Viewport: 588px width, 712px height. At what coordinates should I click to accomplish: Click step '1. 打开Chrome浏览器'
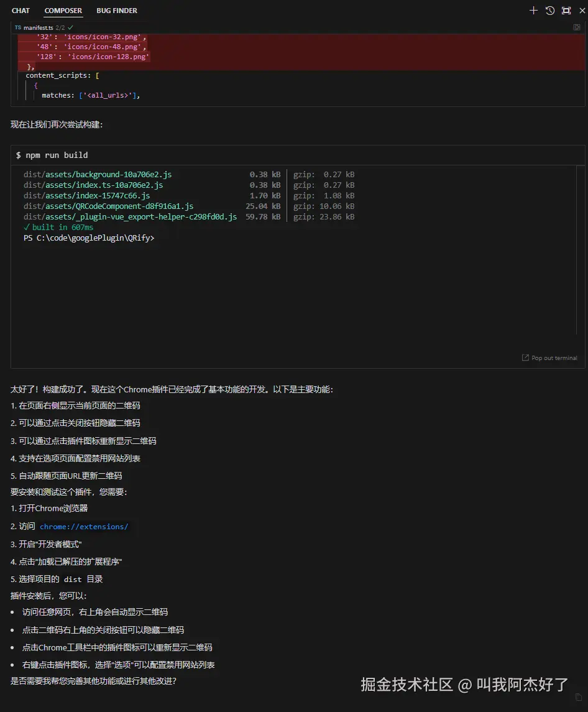(x=49, y=508)
